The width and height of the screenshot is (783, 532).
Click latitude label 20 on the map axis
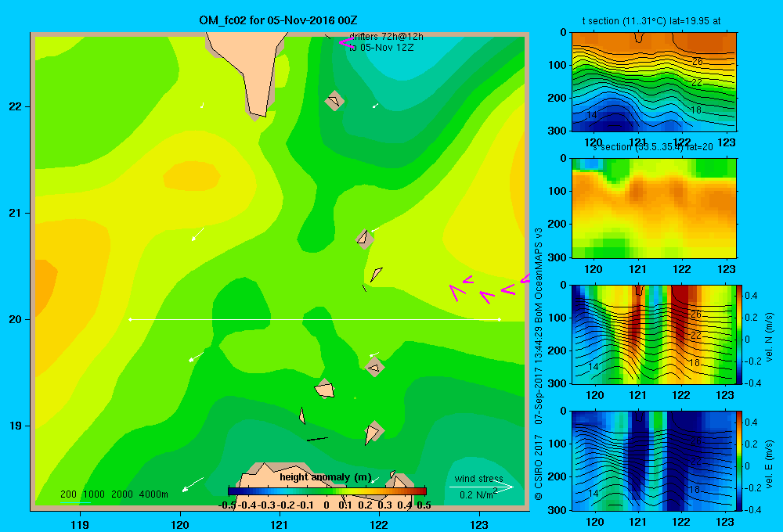point(16,319)
